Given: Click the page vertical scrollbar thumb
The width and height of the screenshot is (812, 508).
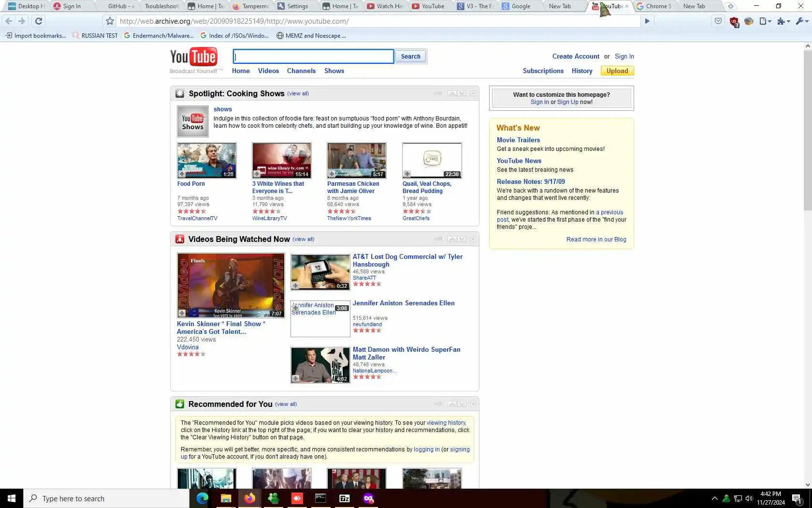Looking at the screenshot, I should click(x=807, y=131).
